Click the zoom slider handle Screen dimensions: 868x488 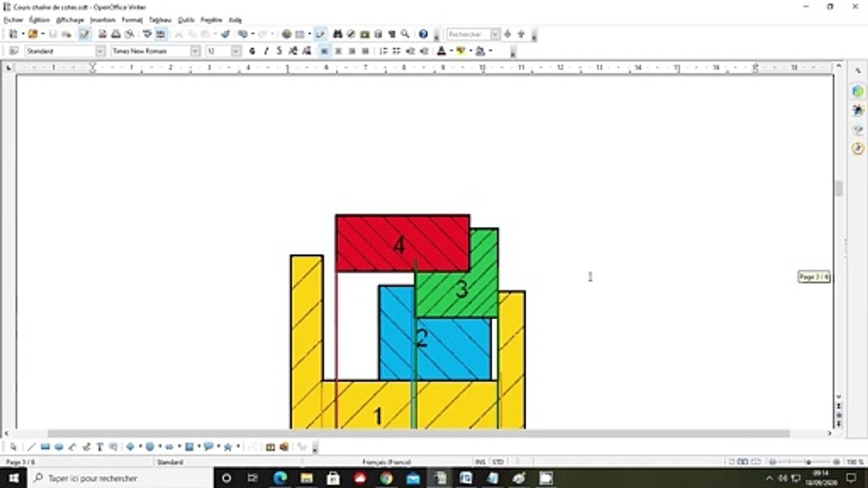coord(808,462)
